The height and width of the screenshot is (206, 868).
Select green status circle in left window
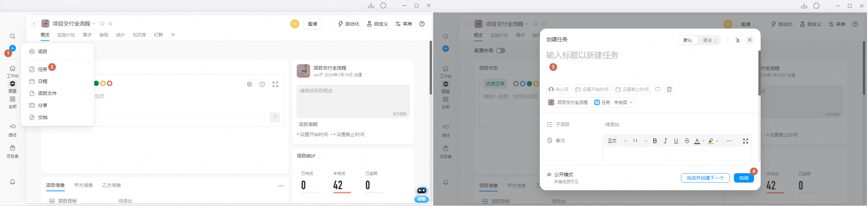click(x=96, y=84)
